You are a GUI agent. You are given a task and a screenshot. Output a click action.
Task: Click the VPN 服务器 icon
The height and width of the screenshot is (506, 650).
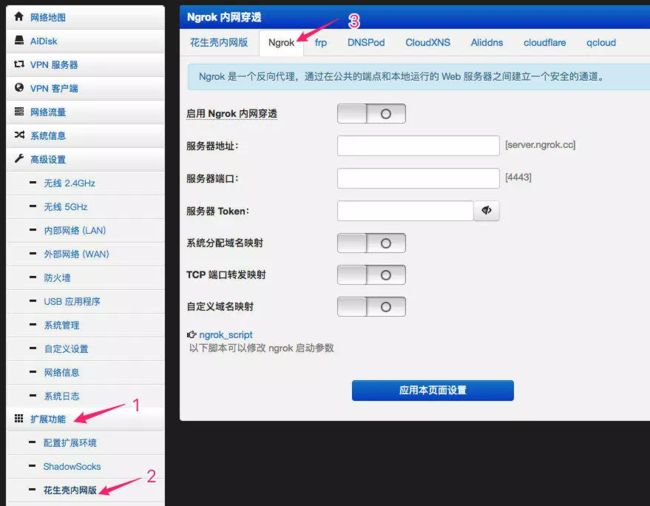(x=19, y=64)
